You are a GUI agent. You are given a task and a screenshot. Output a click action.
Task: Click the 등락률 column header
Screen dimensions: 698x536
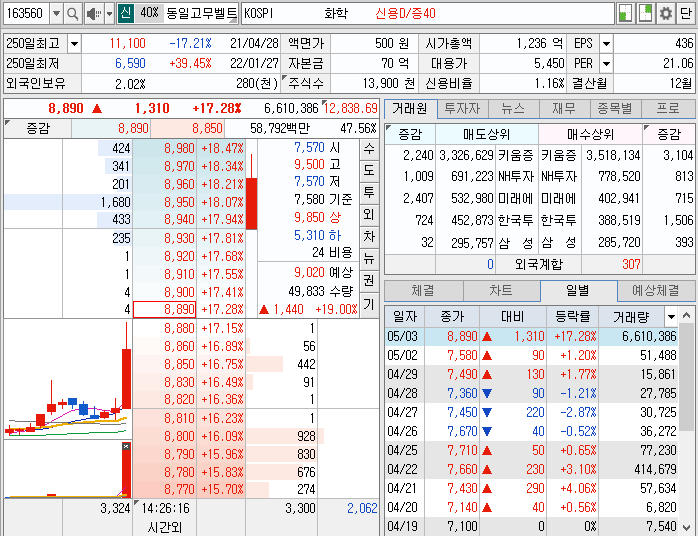tap(572, 317)
